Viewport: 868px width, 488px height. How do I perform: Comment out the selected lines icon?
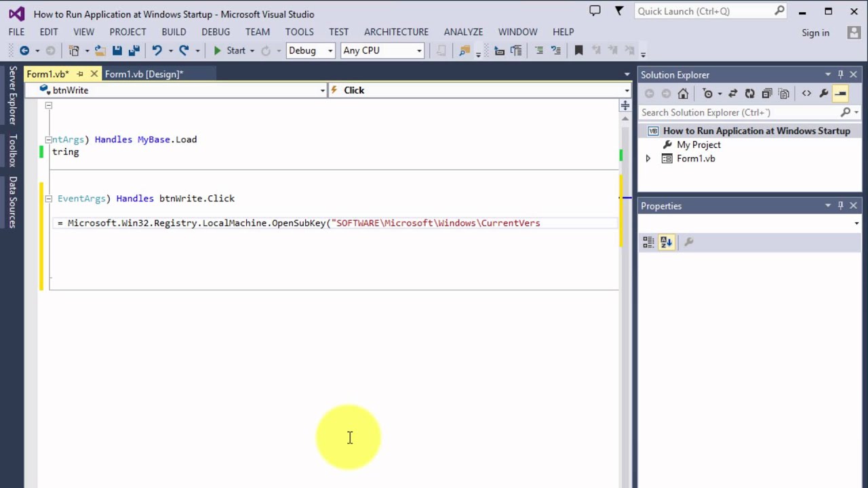539,50
